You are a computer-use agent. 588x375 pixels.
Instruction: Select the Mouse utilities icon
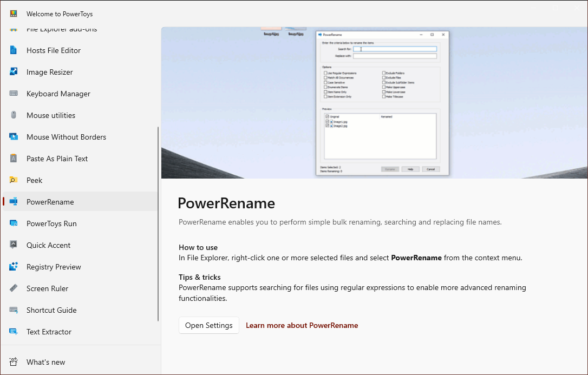[x=15, y=115]
